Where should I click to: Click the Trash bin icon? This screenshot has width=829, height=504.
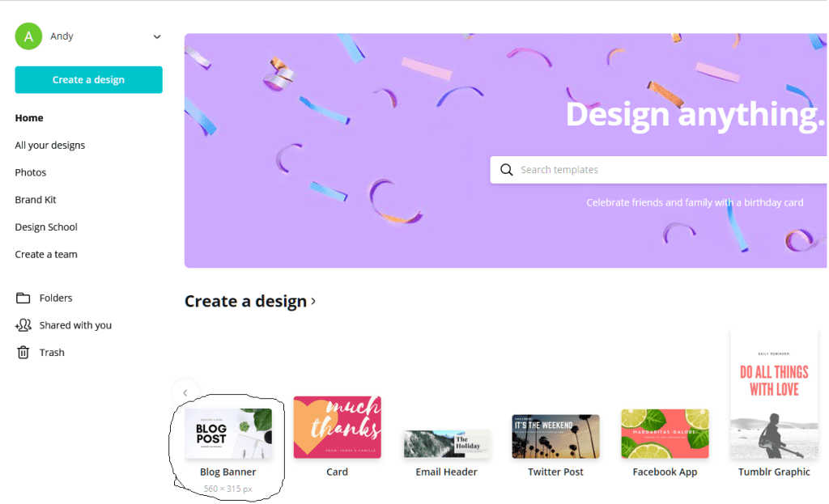pyautogui.click(x=23, y=353)
